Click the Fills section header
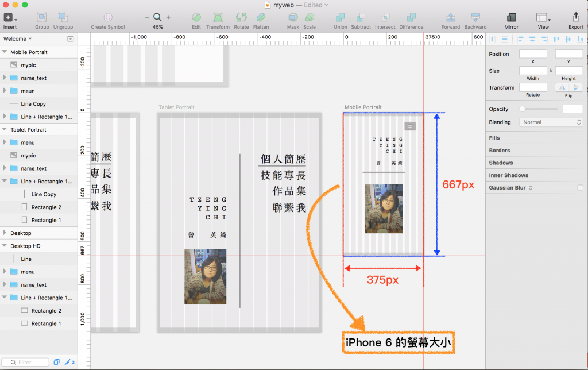Screen dimensions: 588x370 [494, 138]
